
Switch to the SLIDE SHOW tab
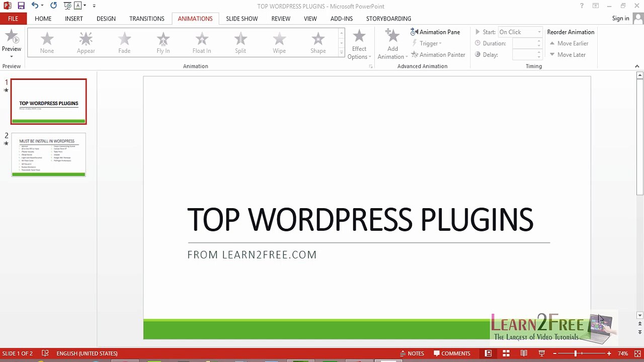242,19
